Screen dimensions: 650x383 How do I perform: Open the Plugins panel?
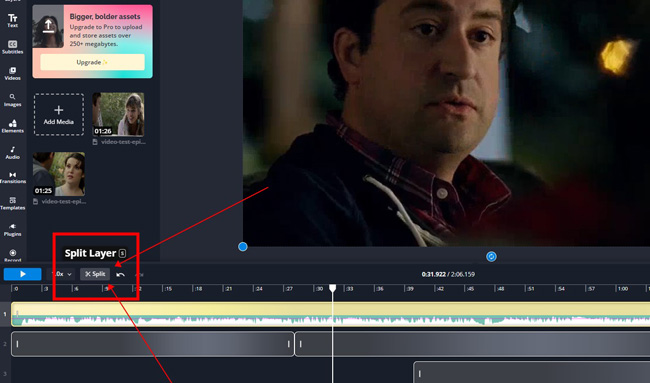(x=12, y=230)
